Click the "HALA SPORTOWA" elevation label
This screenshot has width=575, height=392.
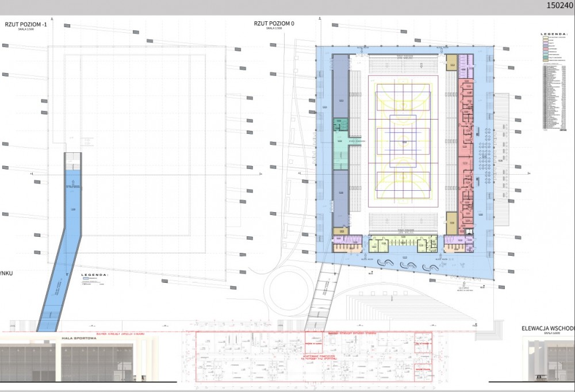(78, 339)
